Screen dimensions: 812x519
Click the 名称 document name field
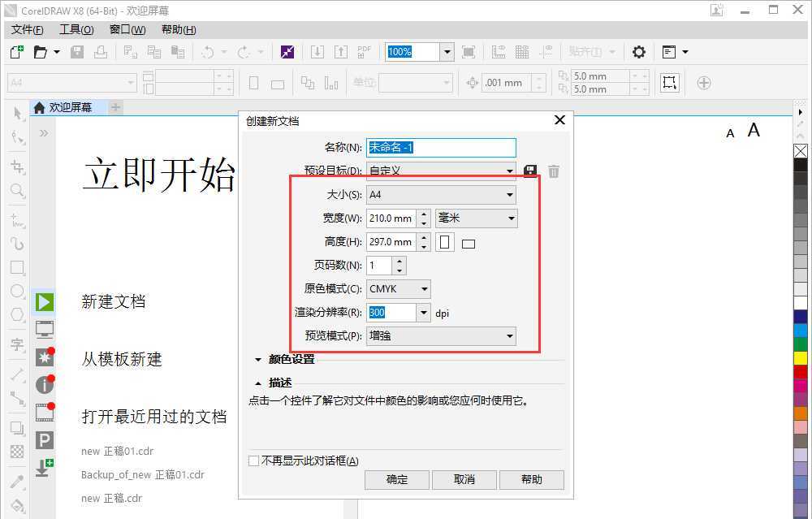pyautogui.click(x=441, y=147)
